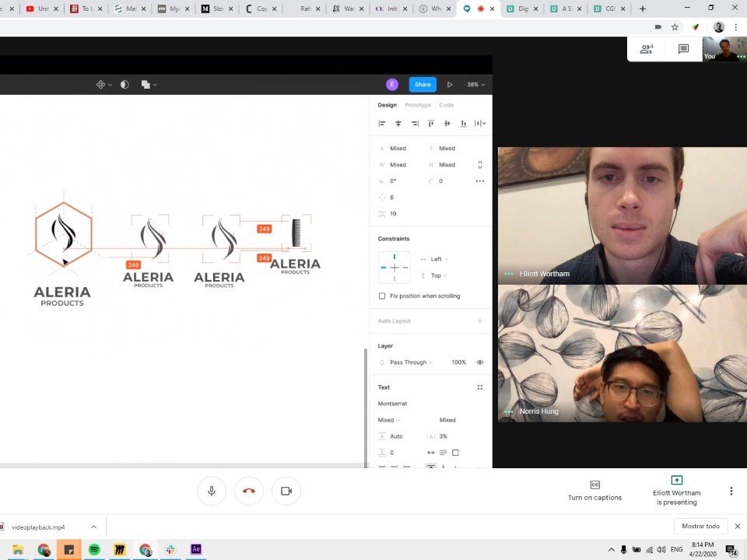Click the red leave call button
Image resolution: width=747 pixels, height=560 pixels.
(x=249, y=491)
